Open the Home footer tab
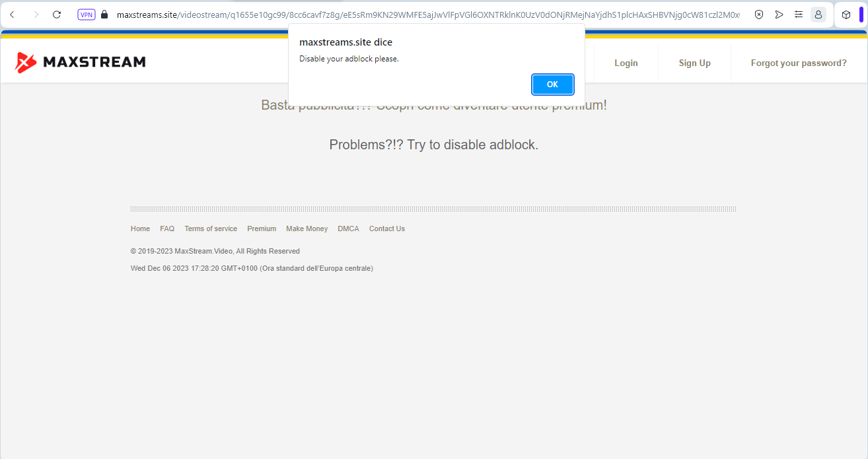 pos(140,229)
